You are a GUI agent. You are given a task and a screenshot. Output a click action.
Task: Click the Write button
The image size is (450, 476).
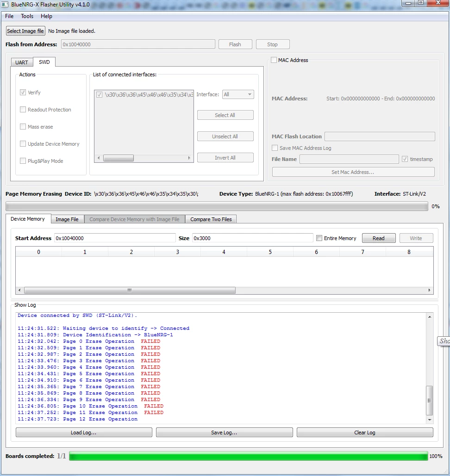coord(416,238)
